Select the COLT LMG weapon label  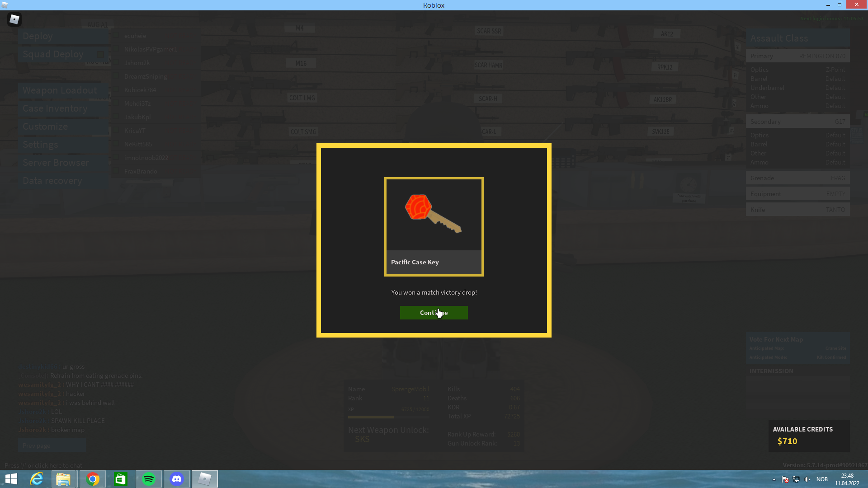302,98
